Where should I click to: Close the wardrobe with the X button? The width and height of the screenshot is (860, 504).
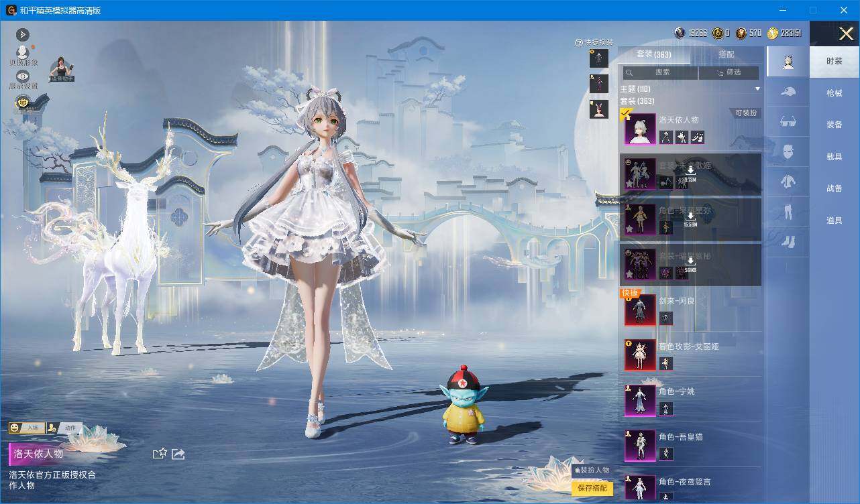[x=846, y=34]
